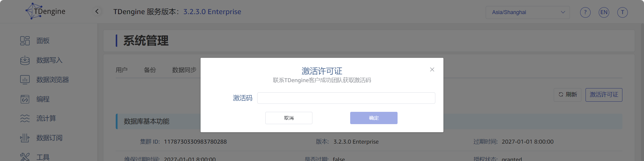Image resolution: width=644 pixels, height=161 pixels.
Task: Open the 数据订阅 sidebar icon
Action: pos(25,138)
